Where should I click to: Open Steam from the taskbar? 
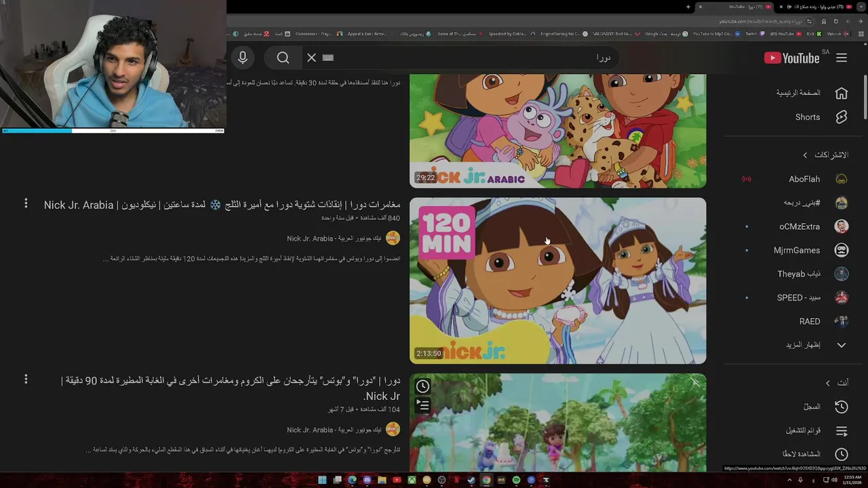point(471,480)
